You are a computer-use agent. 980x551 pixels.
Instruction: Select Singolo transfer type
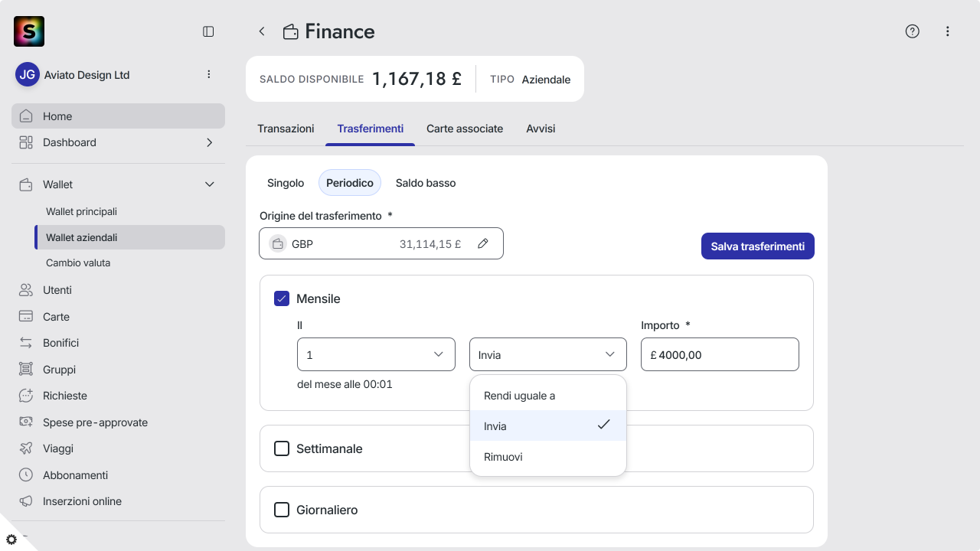pyautogui.click(x=286, y=183)
